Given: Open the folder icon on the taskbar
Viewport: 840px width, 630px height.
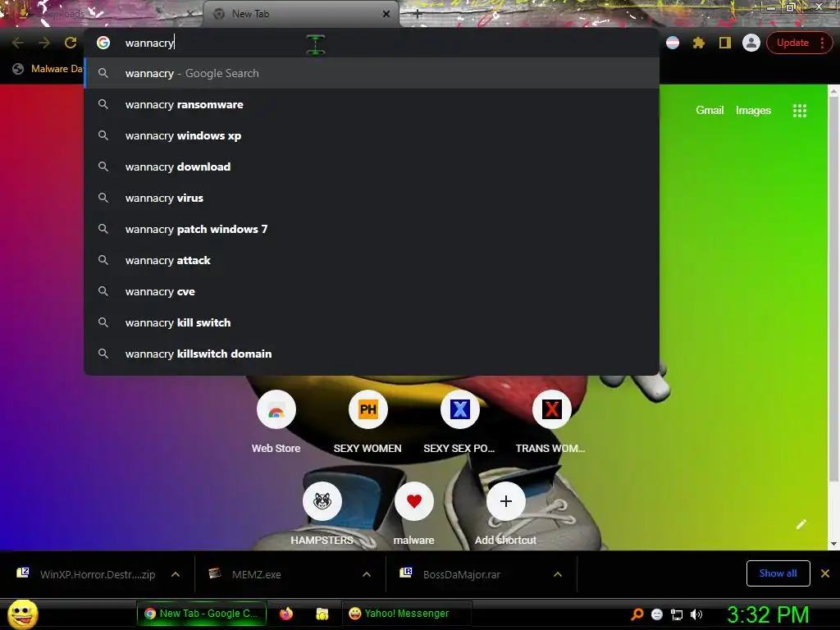Looking at the screenshot, I should pos(322,614).
